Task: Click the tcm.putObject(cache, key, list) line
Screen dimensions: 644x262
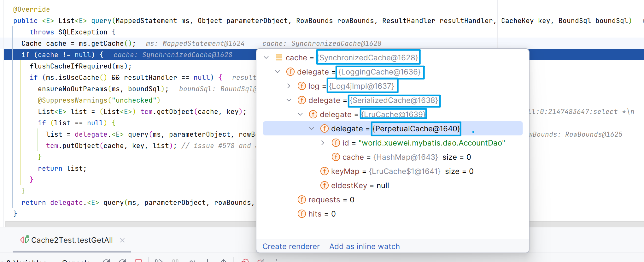Action: [111, 146]
